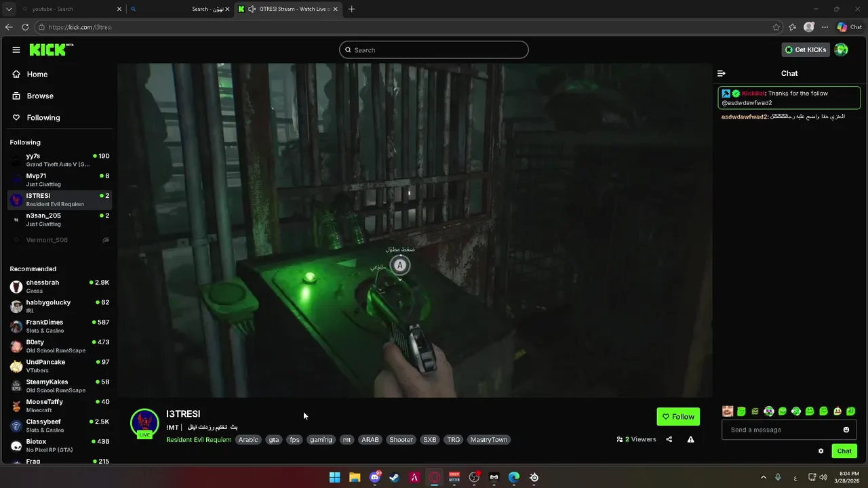Focus the Kick search box

pyautogui.click(x=434, y=49)
